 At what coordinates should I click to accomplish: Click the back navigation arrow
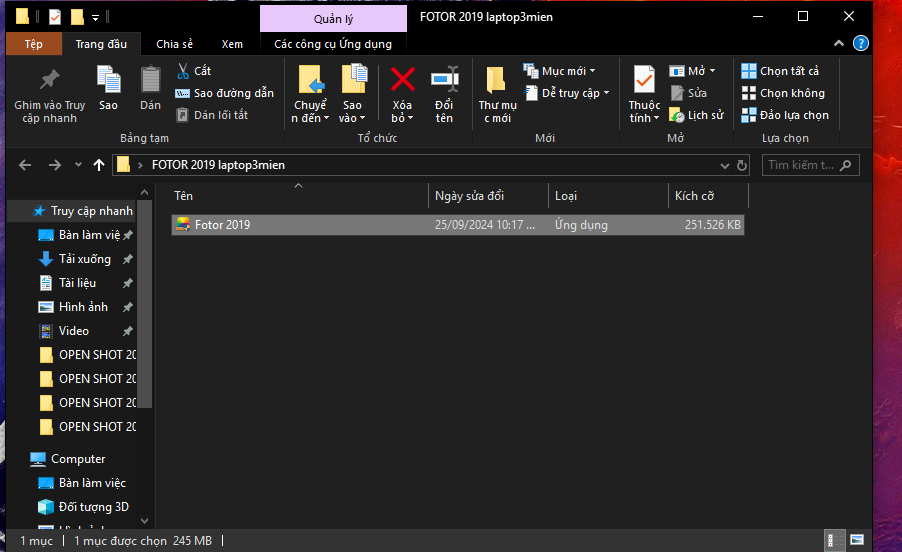[25, 166]
